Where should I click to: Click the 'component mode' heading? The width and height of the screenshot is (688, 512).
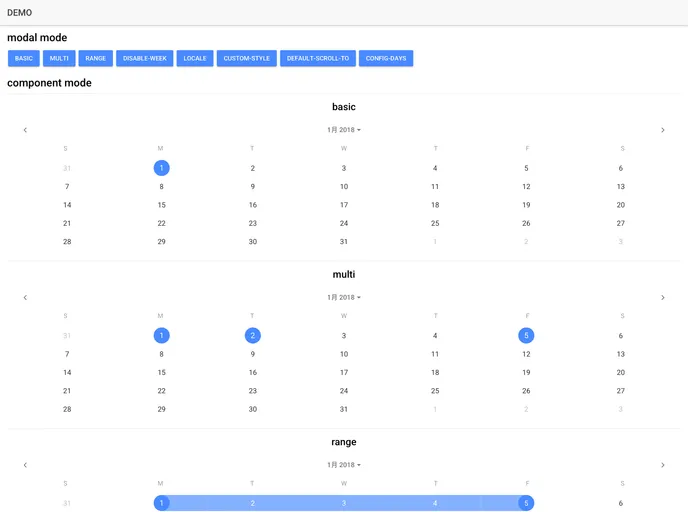click(x=49, y=83)
